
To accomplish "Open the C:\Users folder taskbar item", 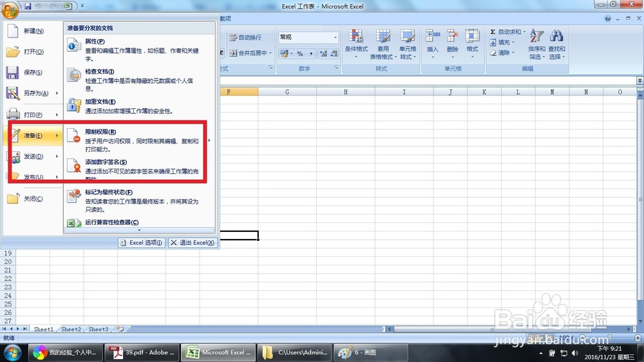I will click(295, 352).
